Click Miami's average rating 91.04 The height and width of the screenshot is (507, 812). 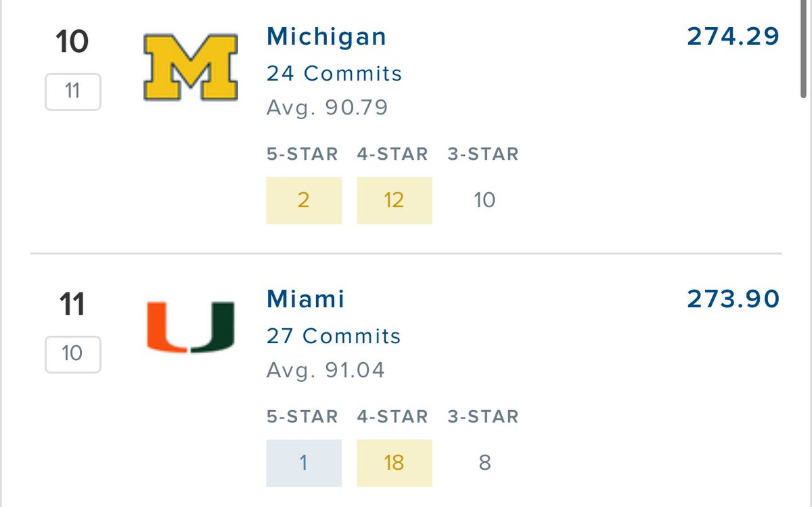[325, 370]
